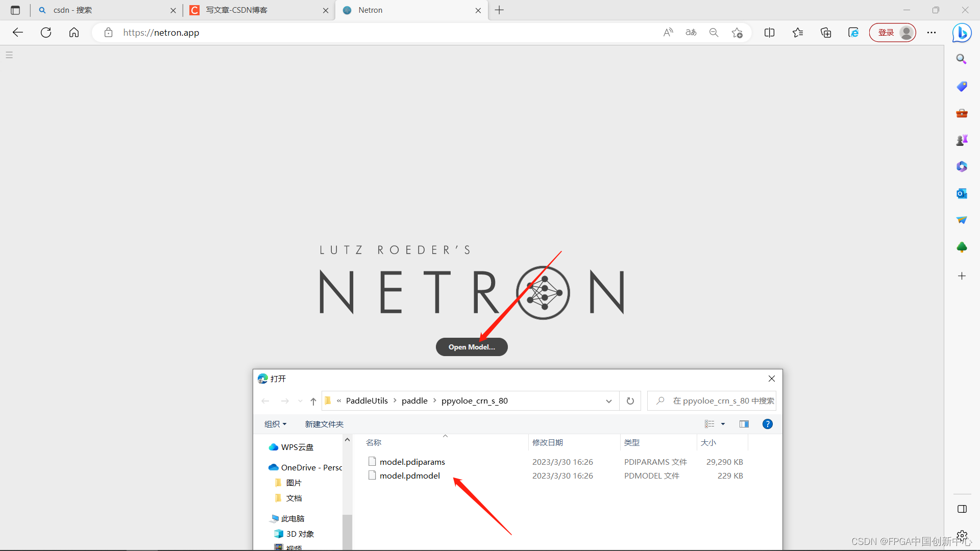The width and height of the screenshot is (980, 551).
Task: Open the sidebar games icon
Action: click(962, 140)
